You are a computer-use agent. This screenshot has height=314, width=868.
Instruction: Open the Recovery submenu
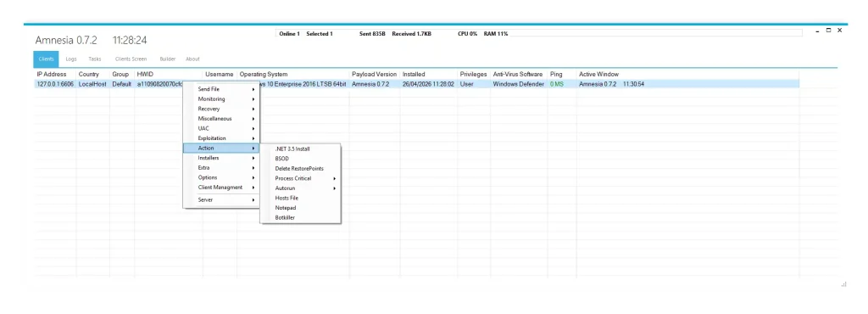coord(221,109)
